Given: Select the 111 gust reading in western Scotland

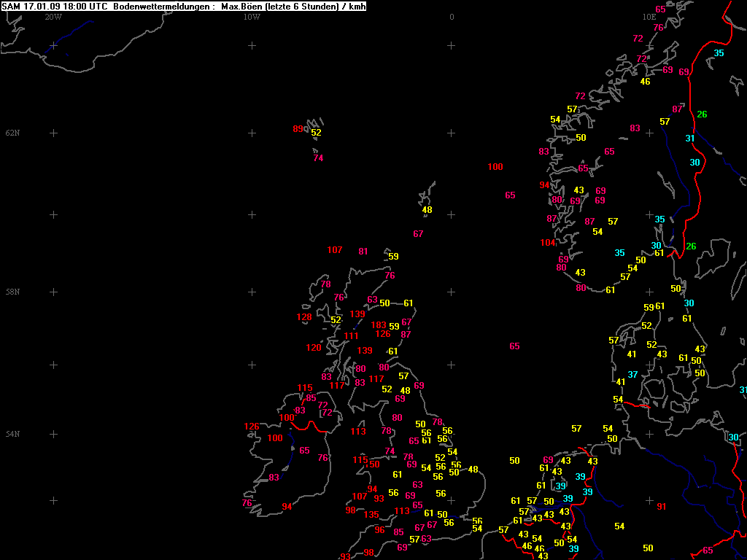Looking at the screenshot, I should (351, 336).
